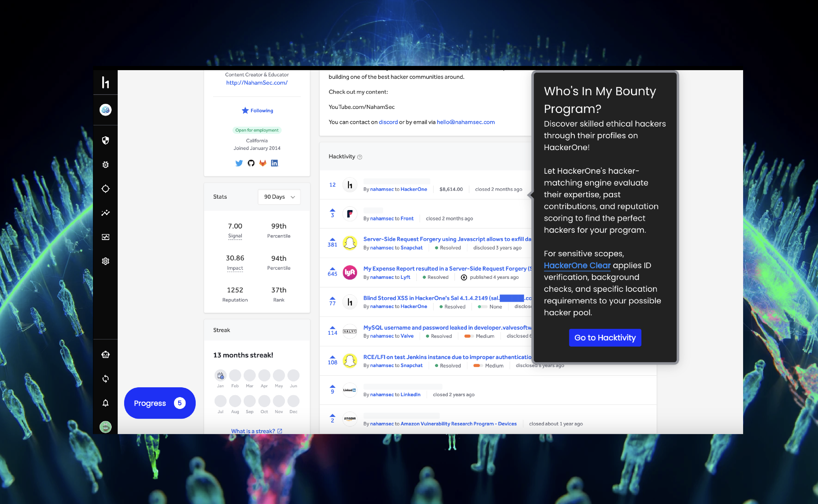Image resolution: width=818 pixels, height=504 pixels.
Task: Open the Progress button with 5 badge
Action: pyautogui.click(x=160, y=403)
